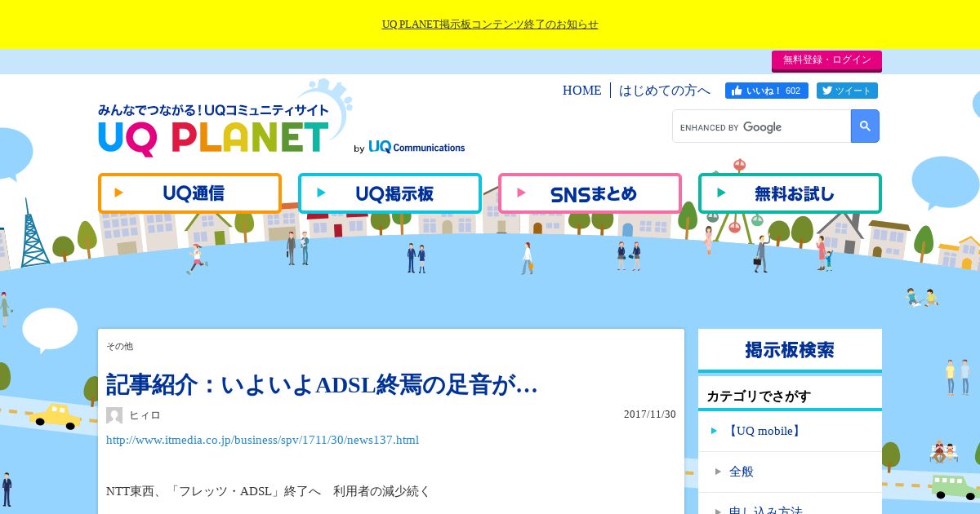Open the 無料お試し navigation tab

tap(790, 193)
